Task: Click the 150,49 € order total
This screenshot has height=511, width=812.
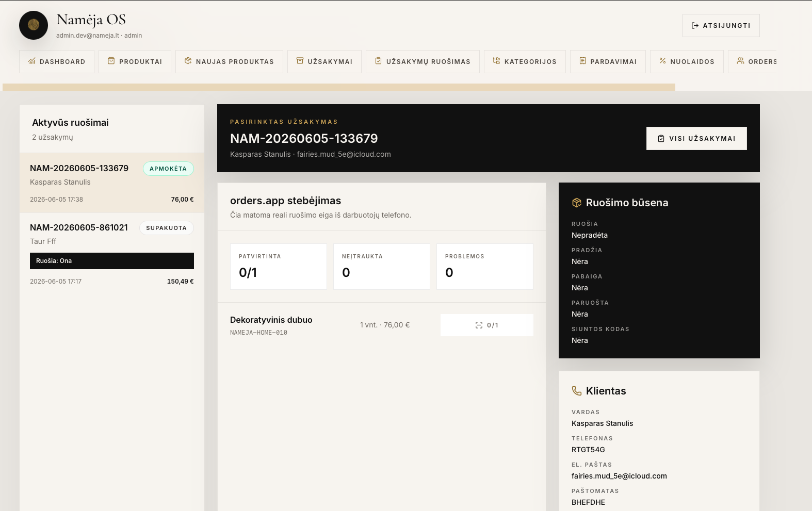Action: [180, 282]
